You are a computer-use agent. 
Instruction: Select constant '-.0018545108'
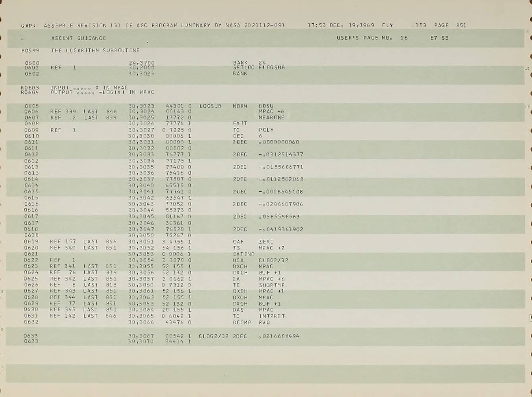(281, 192)
